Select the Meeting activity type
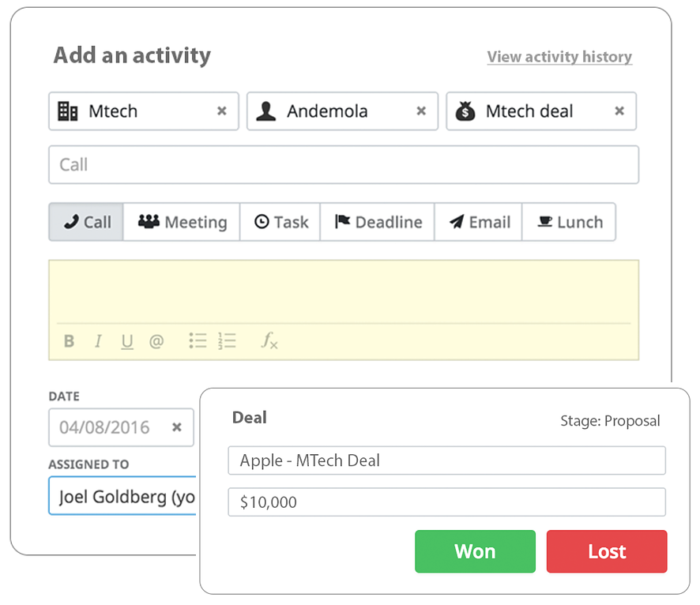 click(x=182, y=222)
